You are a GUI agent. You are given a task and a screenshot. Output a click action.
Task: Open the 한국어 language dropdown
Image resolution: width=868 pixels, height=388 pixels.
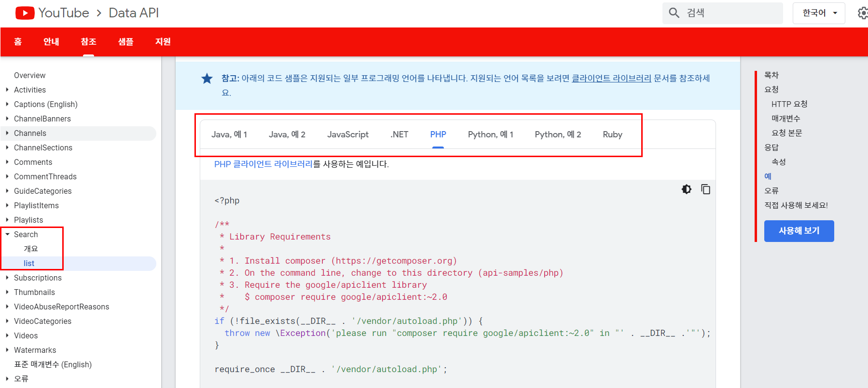[x=819, y=13]
